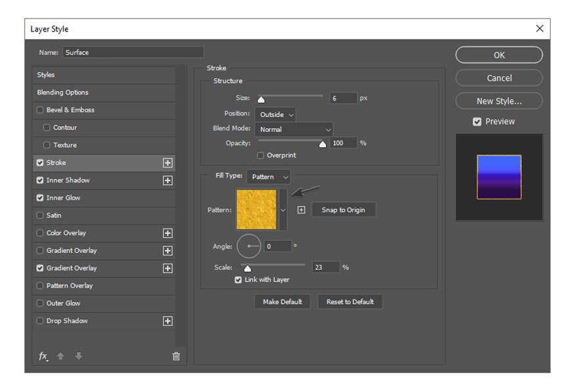Toggle the Overprint checkbox
Screen dimensions: 575x392
[x=261, y=156]
